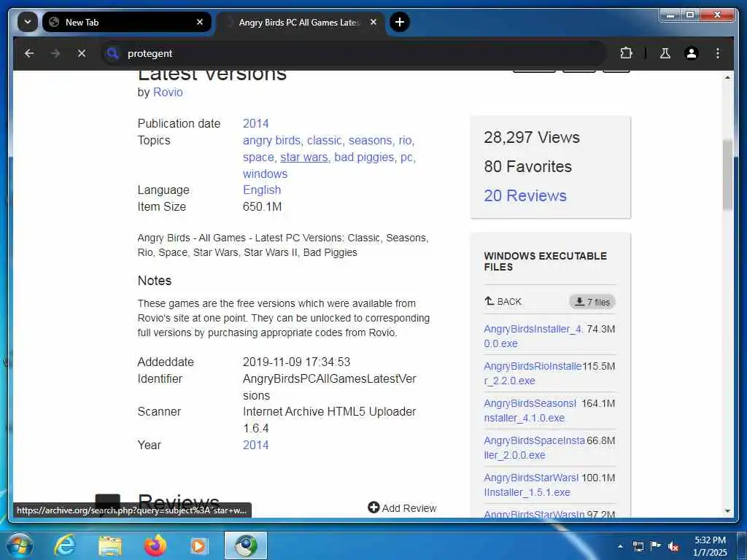The image size is (747, 560).
Task: Open Windows Explorer from the taskbar
Action: (110, 545)
